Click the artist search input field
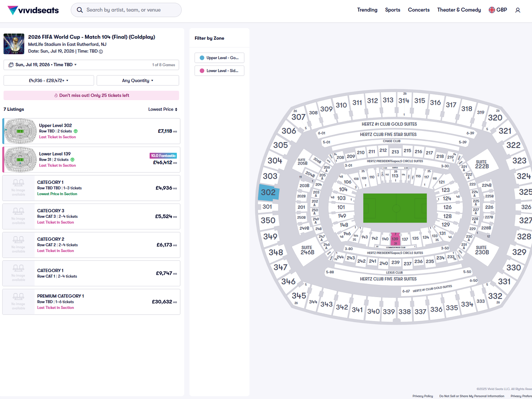This screenshot has width=532, height=399. (130, 10)
